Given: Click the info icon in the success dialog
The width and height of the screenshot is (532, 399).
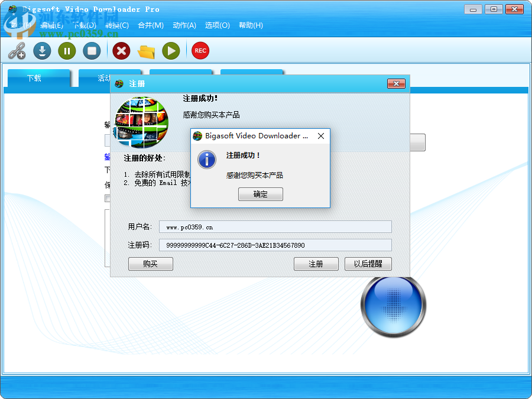Looking at the screenshot, I should tap(206, 160).
